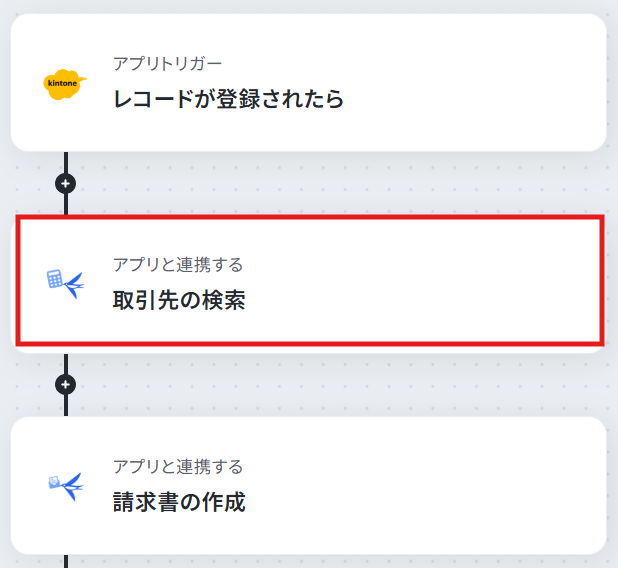Click アプリと連携する label above 取引先の検索
This screenshot has height=568, width=618.
[x=178, y=264]
